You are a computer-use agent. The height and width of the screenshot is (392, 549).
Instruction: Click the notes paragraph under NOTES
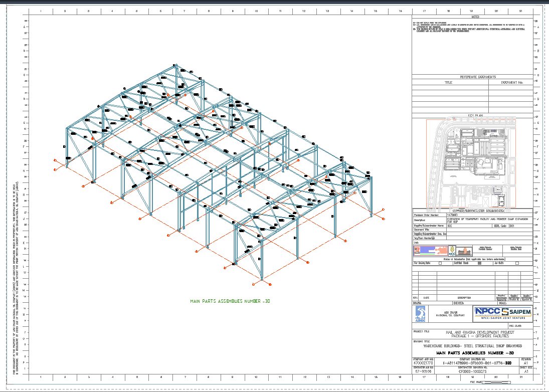click(x=469, y=27)
